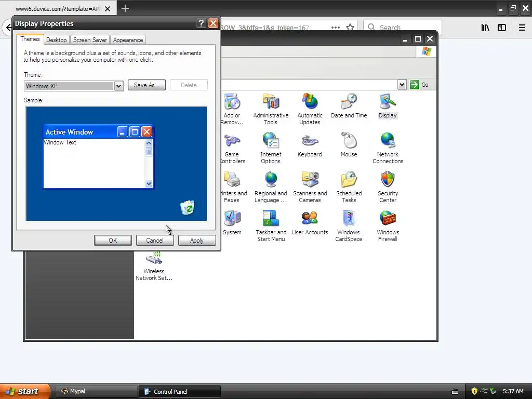Open the Regional and Language Options icon

click(x=271, y=187)
